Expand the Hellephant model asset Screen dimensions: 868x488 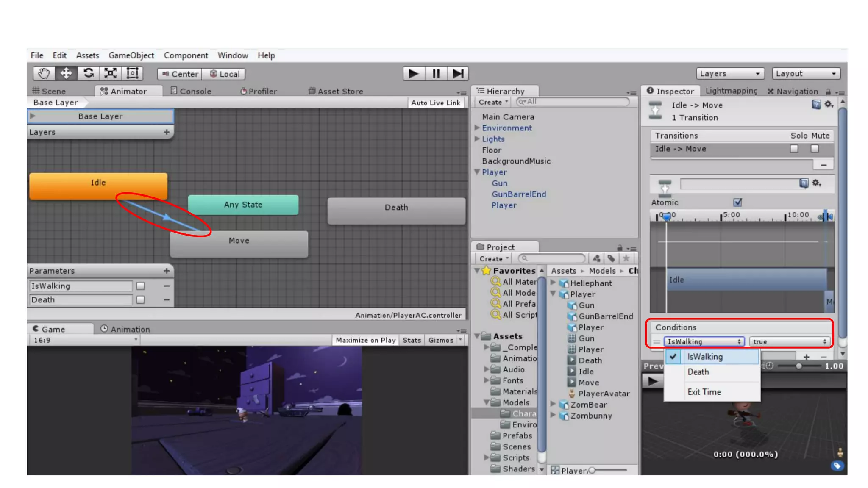tap(553, 282)
